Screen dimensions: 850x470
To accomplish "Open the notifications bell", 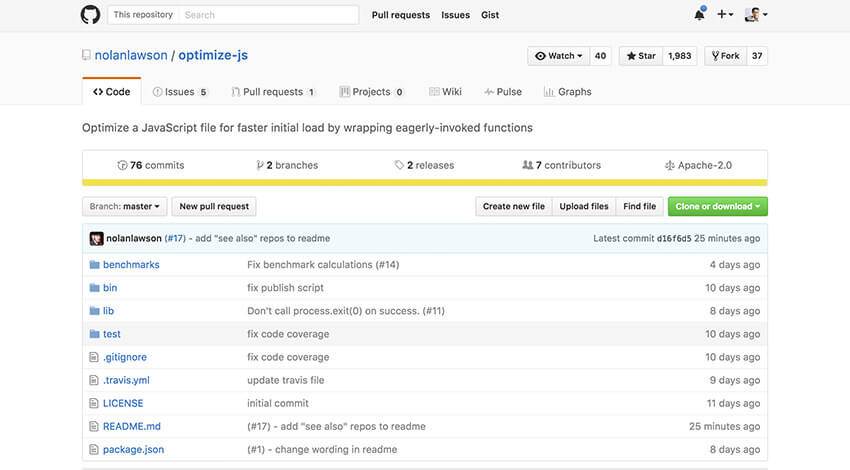I will [x=699, y=15].
